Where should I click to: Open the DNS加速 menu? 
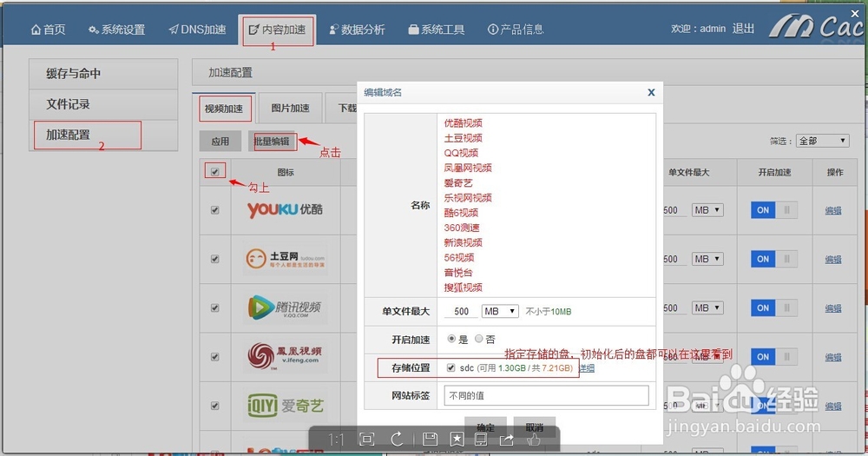198,30
